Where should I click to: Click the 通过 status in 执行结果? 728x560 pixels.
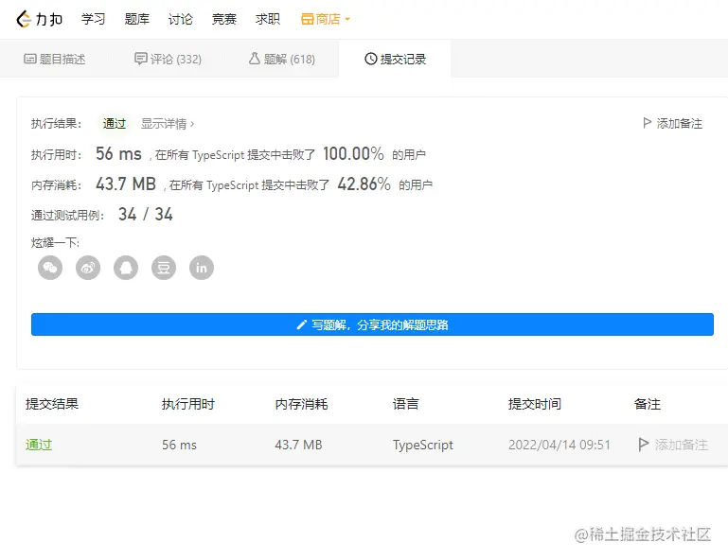coord(115,123)
